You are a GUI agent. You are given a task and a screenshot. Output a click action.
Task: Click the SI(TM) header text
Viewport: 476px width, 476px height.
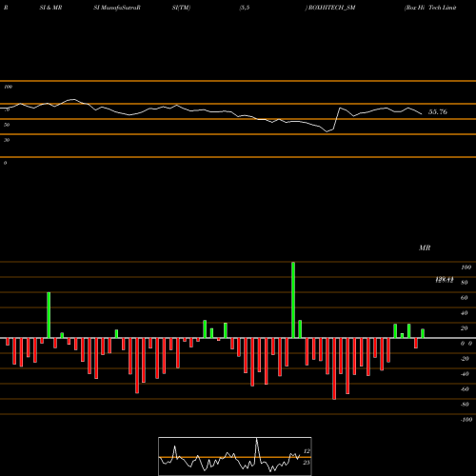pos(181,8)
